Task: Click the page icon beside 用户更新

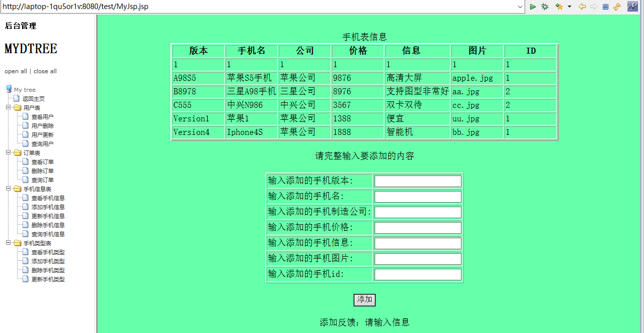Action: 26,134
